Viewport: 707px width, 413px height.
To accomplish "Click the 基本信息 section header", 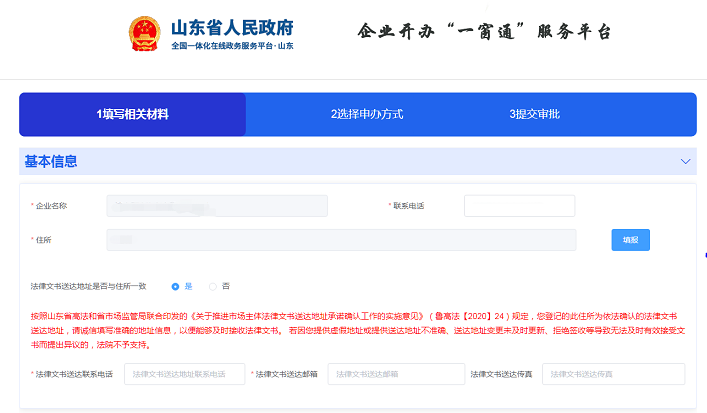I will pos(51,161).
